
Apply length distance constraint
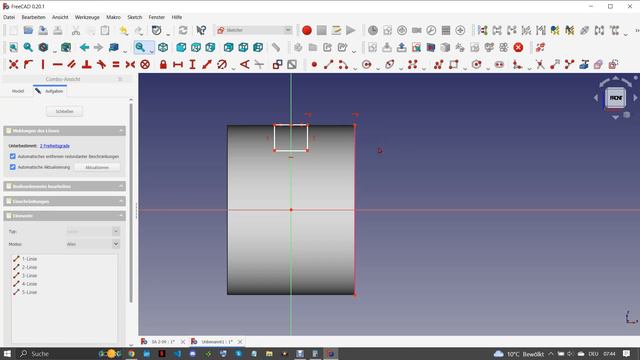[207, 64]
